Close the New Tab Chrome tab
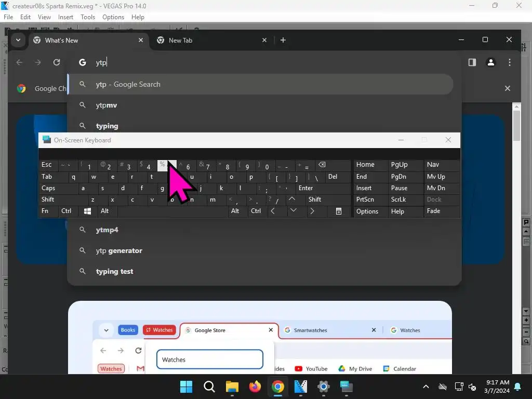 (264, 40)
